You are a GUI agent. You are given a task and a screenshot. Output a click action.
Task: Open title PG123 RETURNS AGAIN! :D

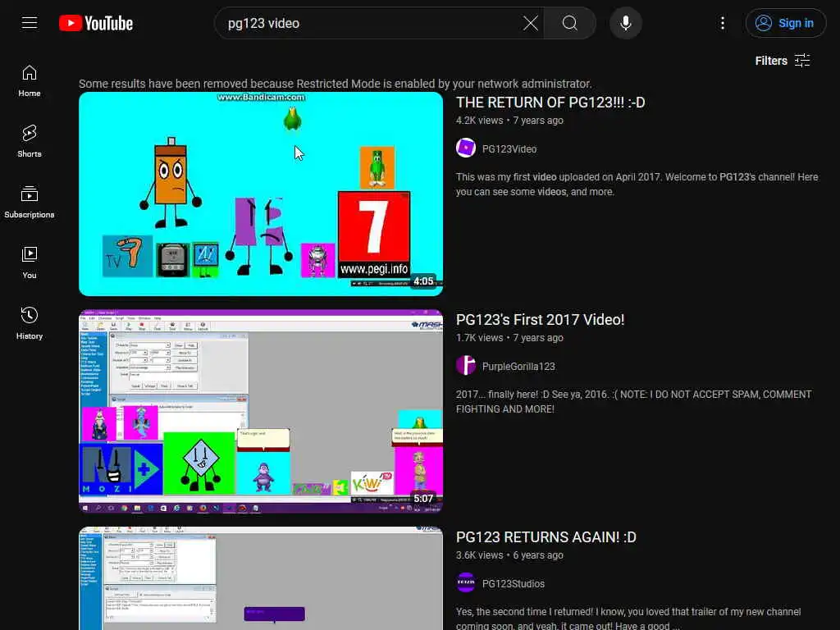[546, 537]
